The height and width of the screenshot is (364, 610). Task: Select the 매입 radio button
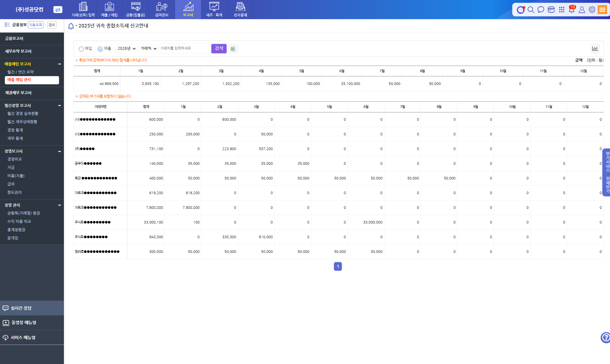tap(81, 49)
